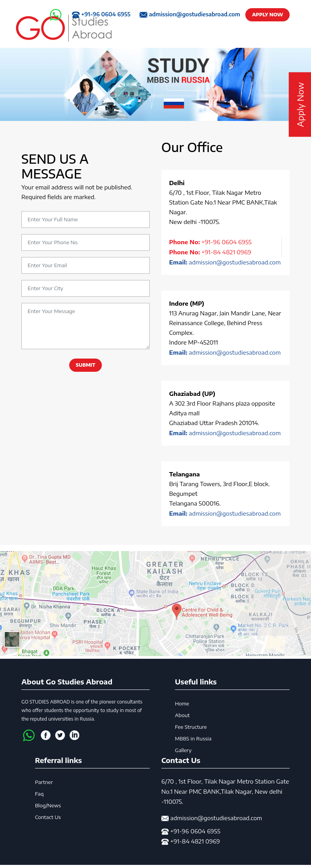Click the Centre For Child & Adolescent Well Being label
Screen dimensions: 311x868
click(x=207, y=612)
